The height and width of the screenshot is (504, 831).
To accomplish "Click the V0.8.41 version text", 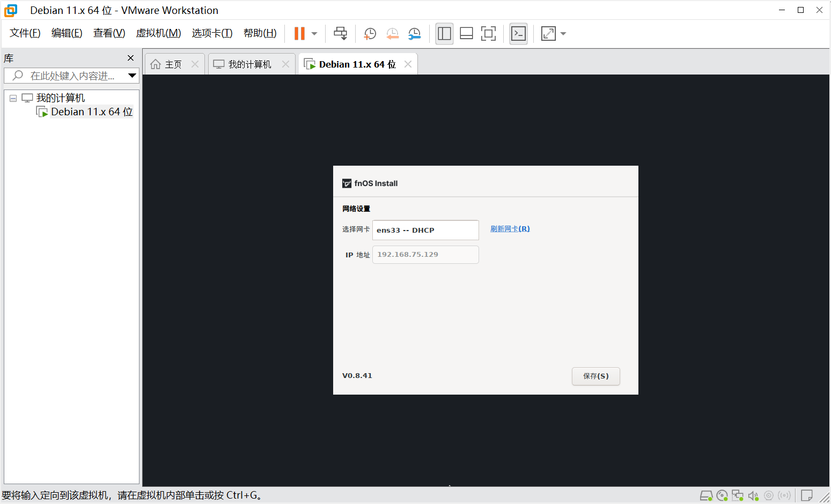I will click(357, 376).
